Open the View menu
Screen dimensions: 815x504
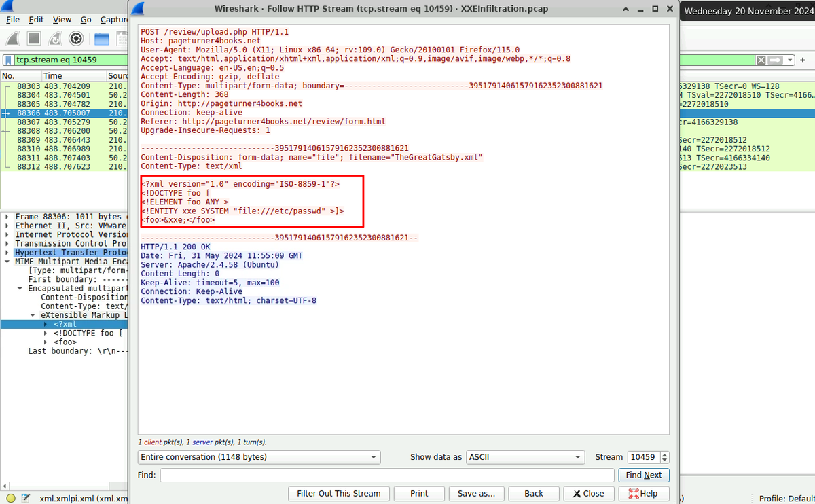pyautogui.click(x=62, y=20)
